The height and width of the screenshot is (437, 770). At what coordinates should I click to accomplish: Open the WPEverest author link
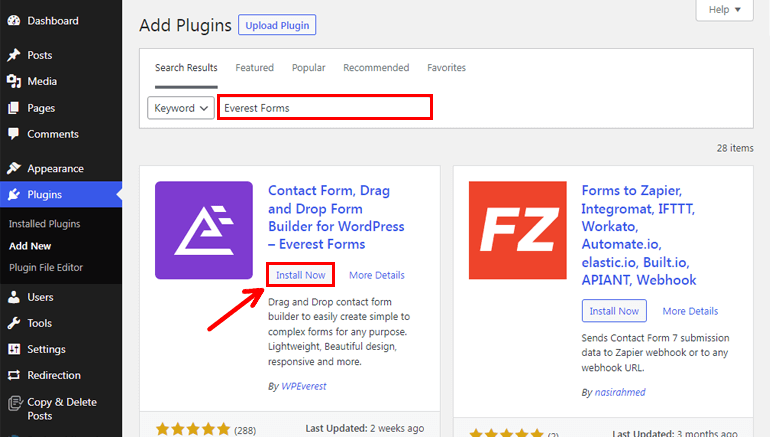303,386
